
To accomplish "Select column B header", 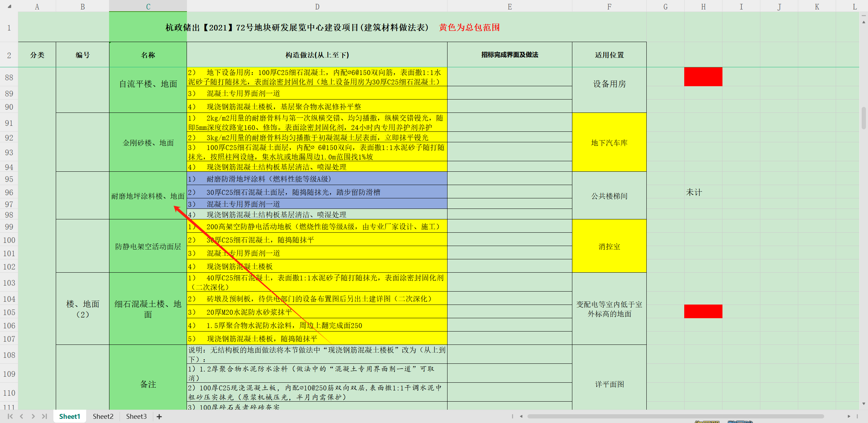I will tap(82, 6).
